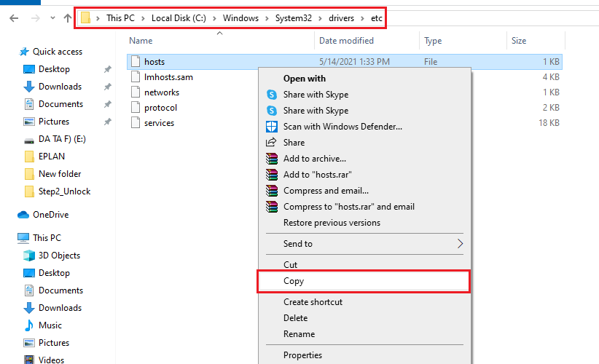Open the recent locations dropdown chevron
The width and height of the screenshot is (599, 364).
(x=51, y=17)
